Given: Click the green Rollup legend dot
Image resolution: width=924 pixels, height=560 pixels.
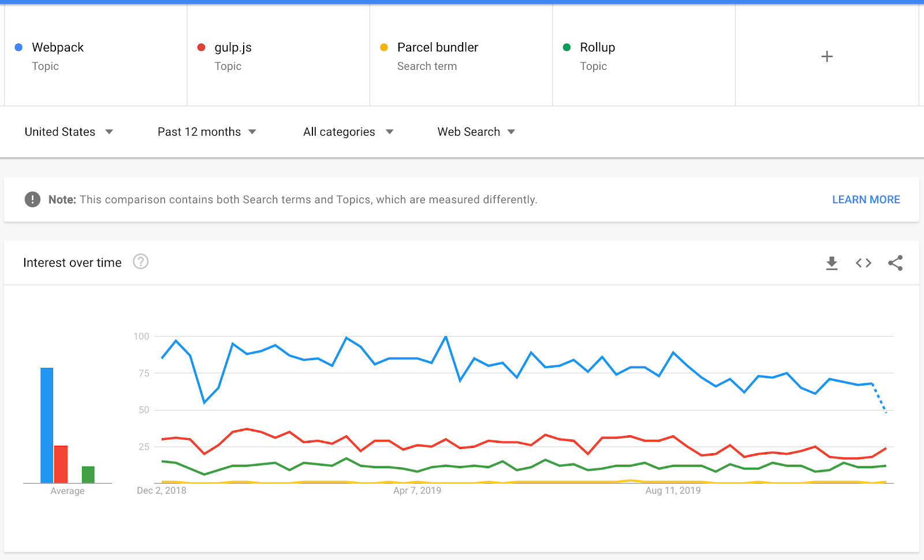Looking at the screenshot, I should [x=566, y=47].
